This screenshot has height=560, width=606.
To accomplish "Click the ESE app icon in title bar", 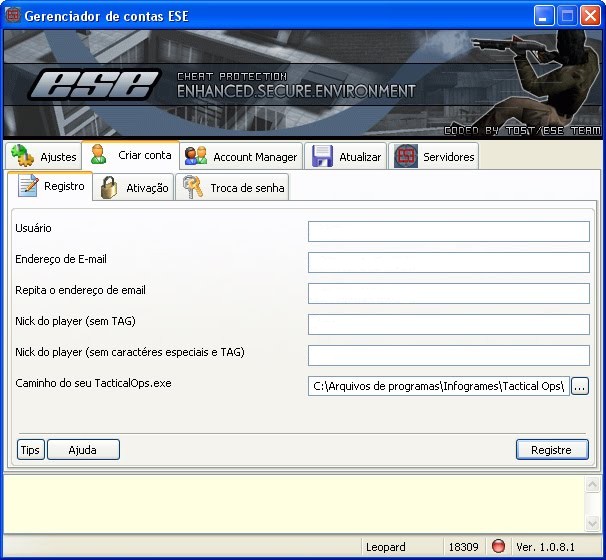I will click(12, 16).
